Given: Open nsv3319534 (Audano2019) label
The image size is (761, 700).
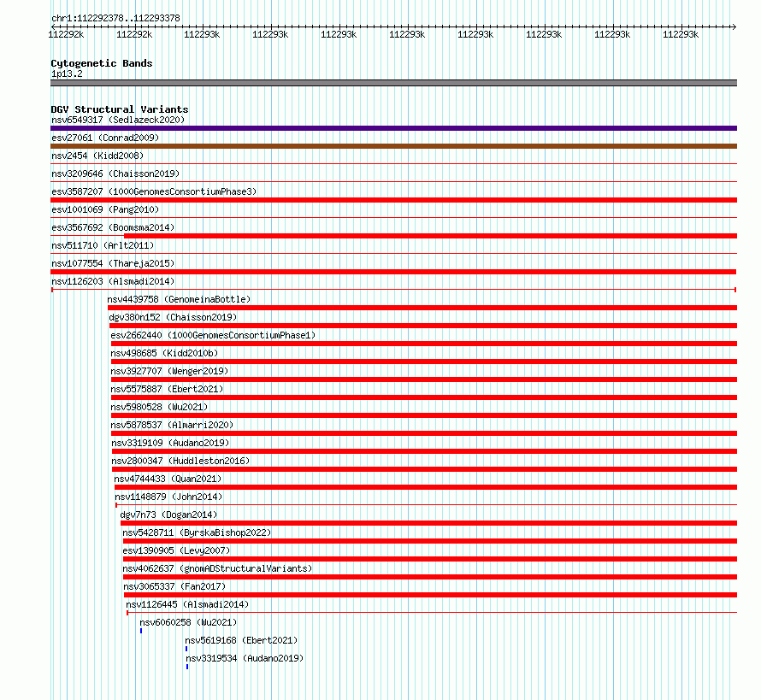Looking at the screenshot, I should click(245, 658).
